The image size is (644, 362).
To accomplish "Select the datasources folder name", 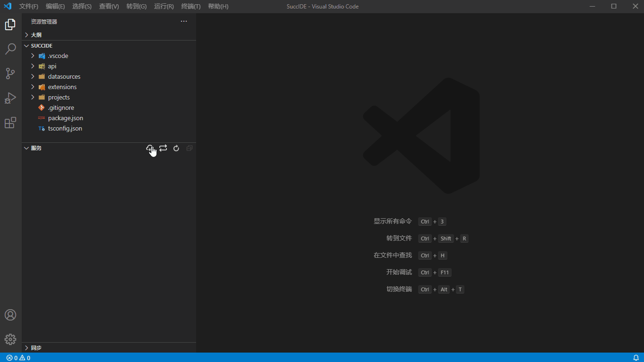I will click(x=64, y=77).
